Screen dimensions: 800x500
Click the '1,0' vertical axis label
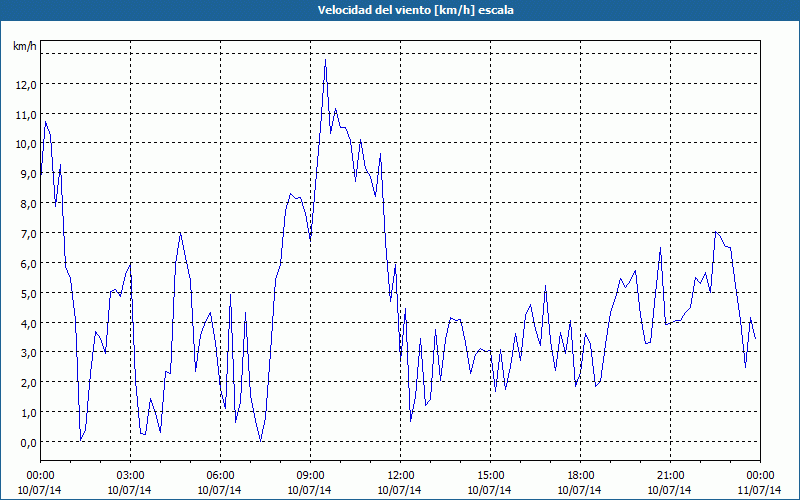point(29,413)
